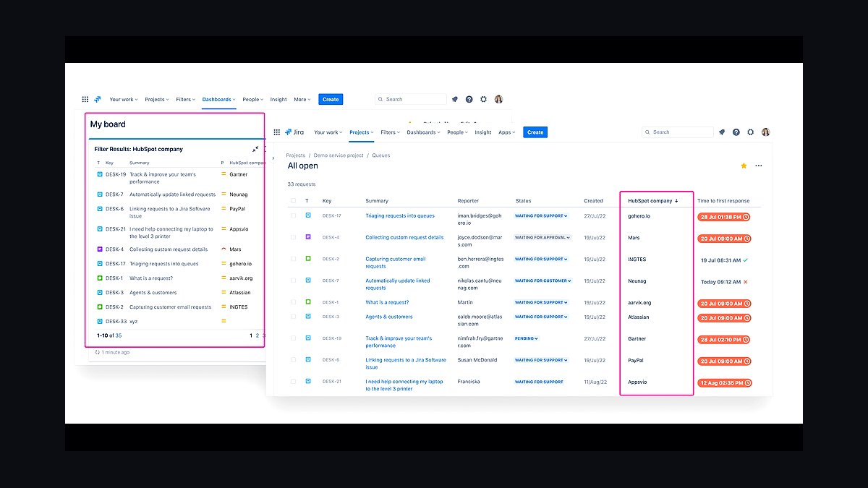The image size is (868, 488).
Task: Click DESK-33 key in gadget
Action: pos(116,322)
